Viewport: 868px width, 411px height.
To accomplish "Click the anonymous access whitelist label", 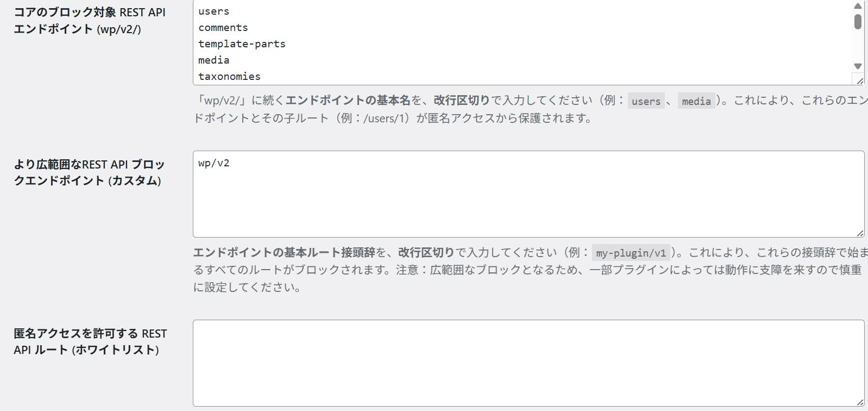I will (x=90, y=341).
